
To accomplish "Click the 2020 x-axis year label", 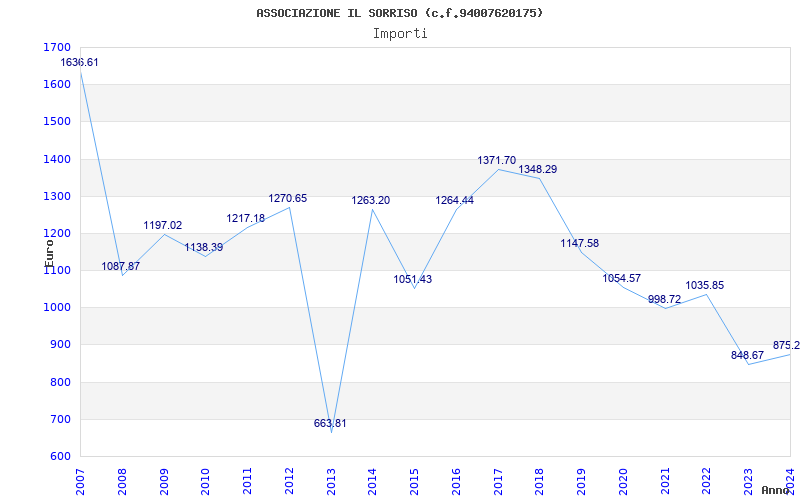I will [623, 482].
